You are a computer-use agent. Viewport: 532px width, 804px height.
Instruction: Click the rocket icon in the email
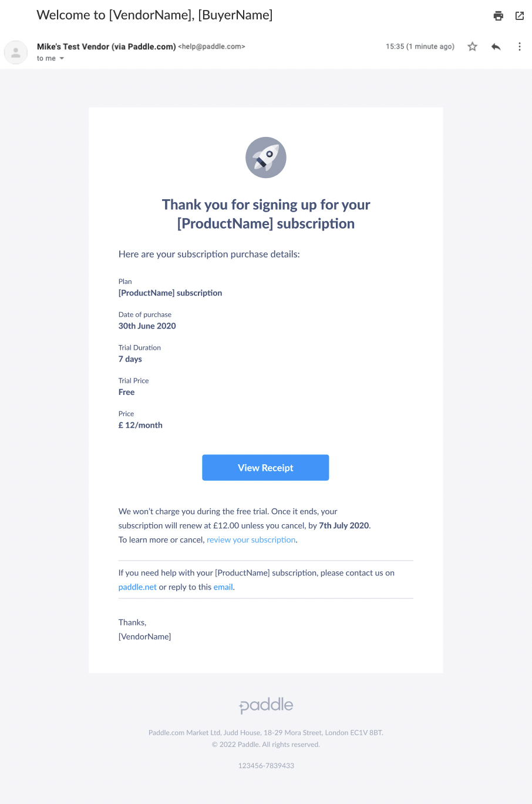[266, 158]
